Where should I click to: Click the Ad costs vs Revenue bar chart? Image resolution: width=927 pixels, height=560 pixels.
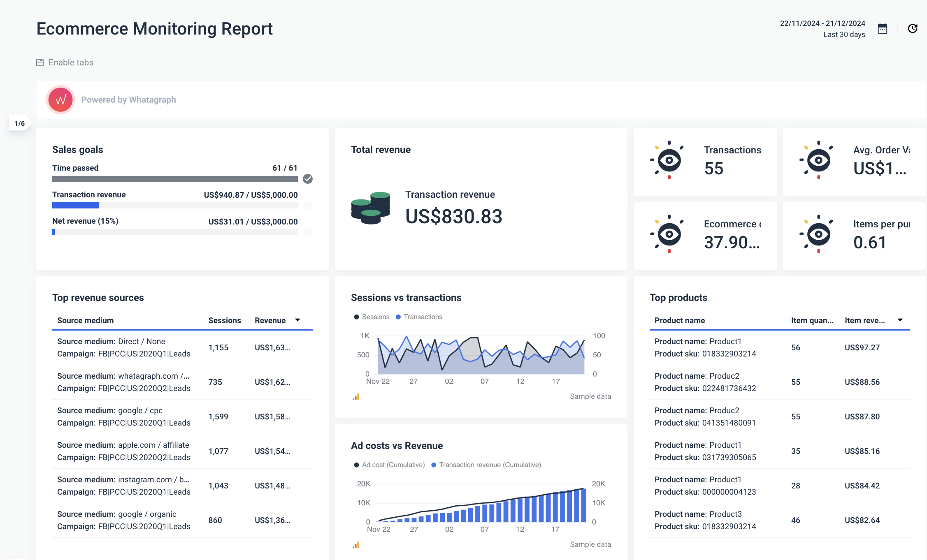[481, 504]
